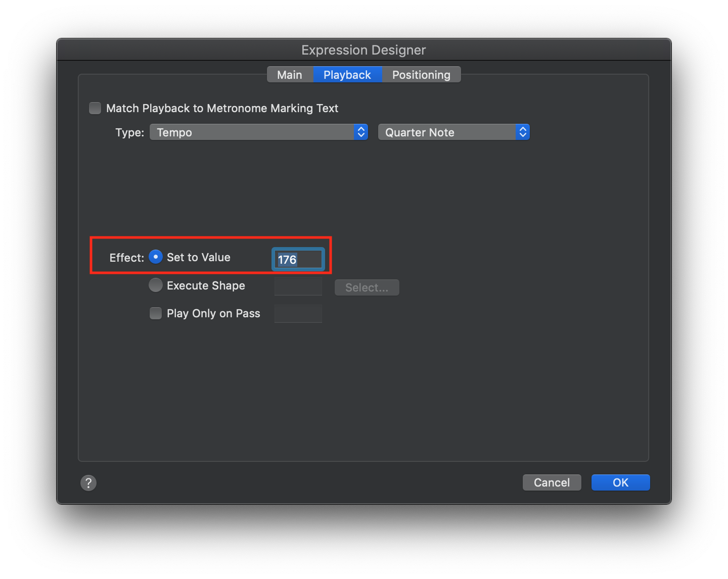Screen dimensions: 728x579
Task: Enable Match Playback to Metronome Marking Text
Action: 95,108
